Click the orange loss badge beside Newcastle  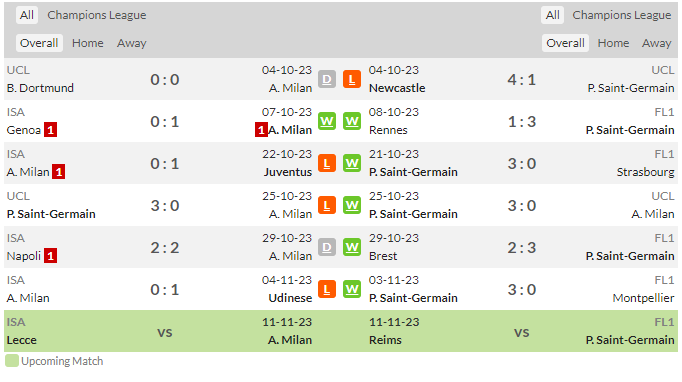coord(352,79)
